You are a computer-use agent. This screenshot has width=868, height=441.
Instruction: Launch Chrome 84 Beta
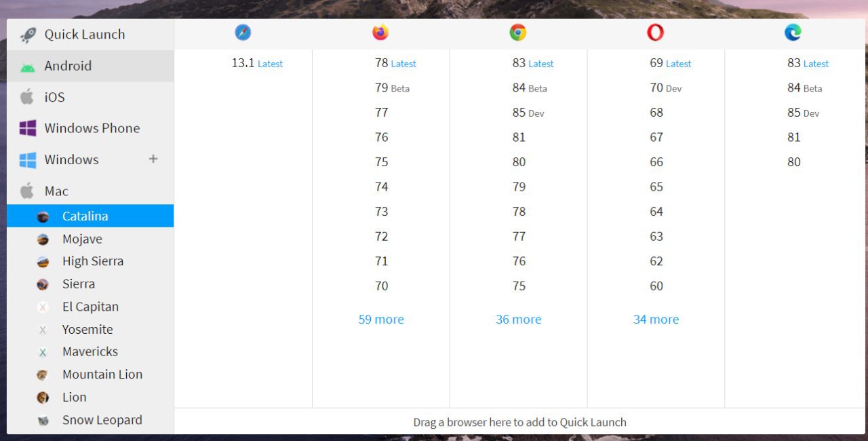click(530, 88)
